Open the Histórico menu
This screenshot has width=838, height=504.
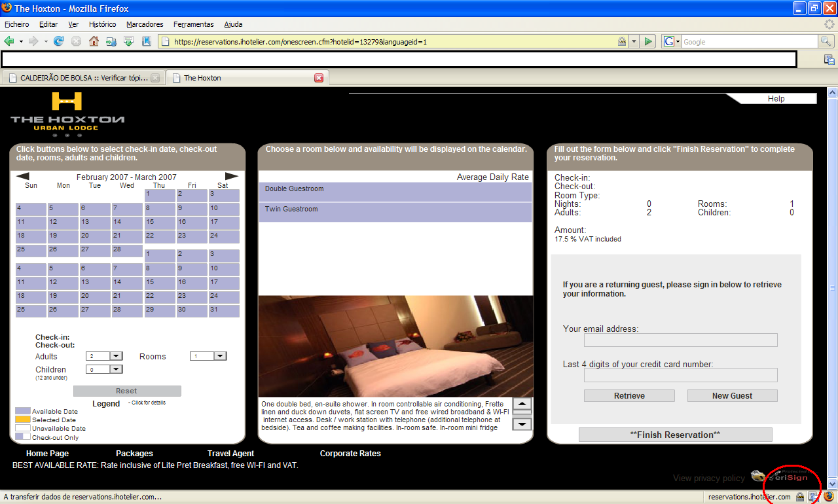(x=102, y=24)
